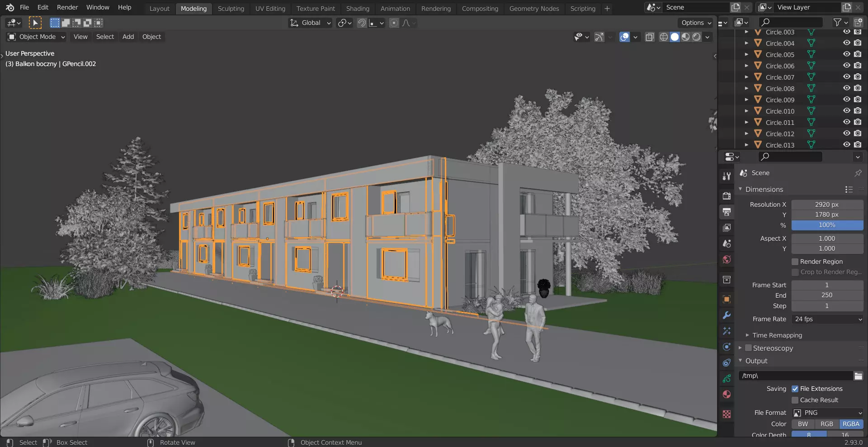Enable the Cache Result checkbox
Image resolution: width=868 pixels, height=447 pixels.
tap(795, 400)
